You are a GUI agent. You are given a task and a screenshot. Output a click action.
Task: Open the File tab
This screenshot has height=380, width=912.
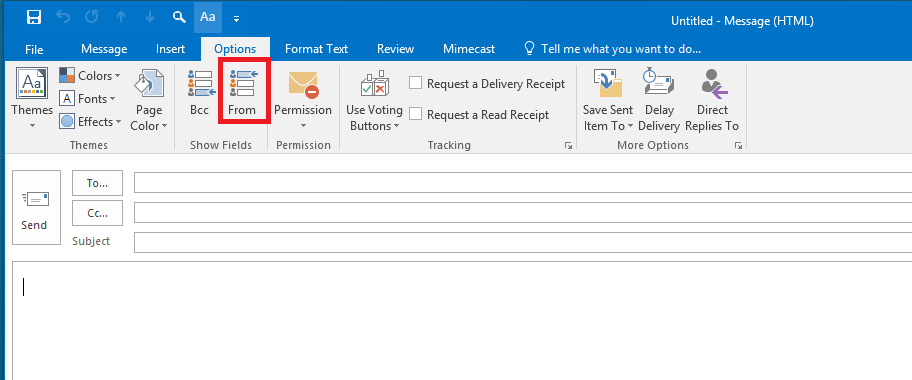click(x=34, y=49)
